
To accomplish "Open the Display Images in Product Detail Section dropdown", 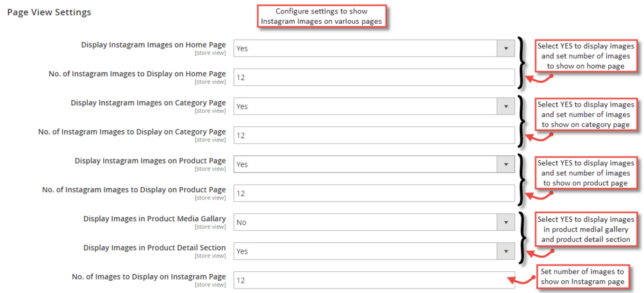I will 374,251.
